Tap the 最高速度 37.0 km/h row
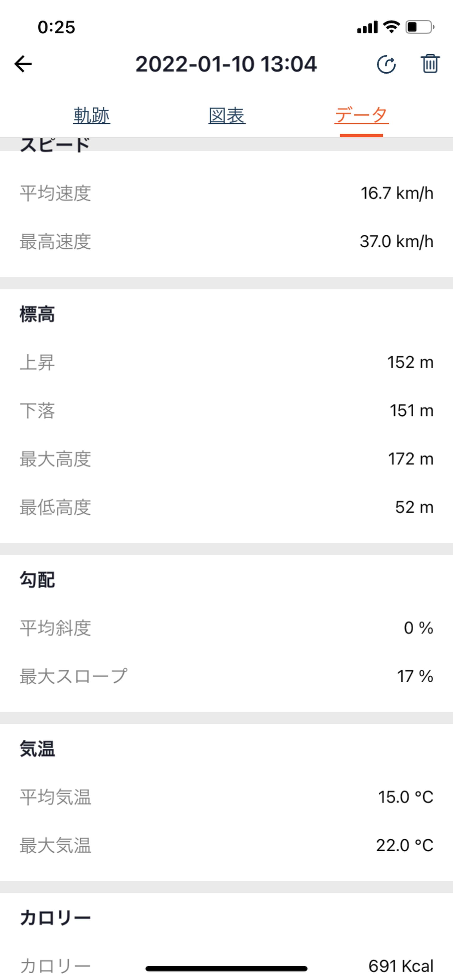 pyautogui.click(x=226, y=242)
